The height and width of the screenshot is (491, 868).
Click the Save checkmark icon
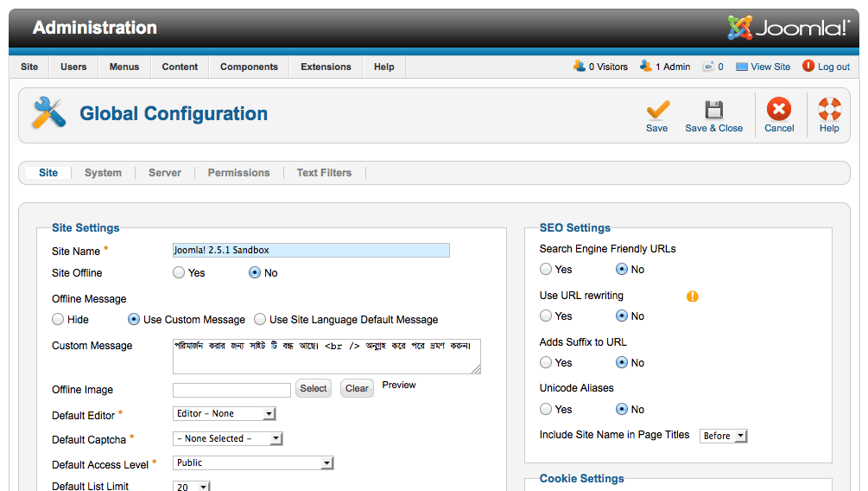coord(657,110)
